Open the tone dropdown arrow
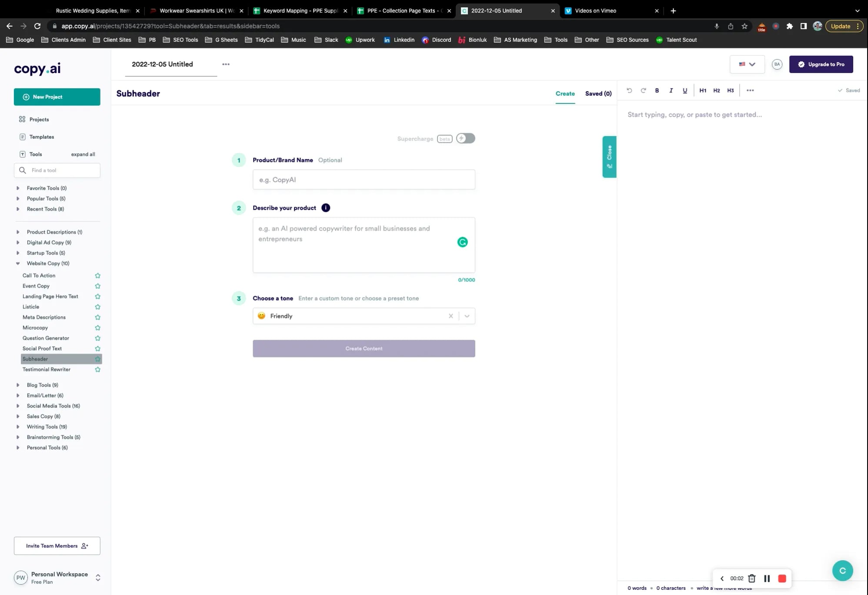The width and height of the screenshot is (868, 595). coord(467,316)
